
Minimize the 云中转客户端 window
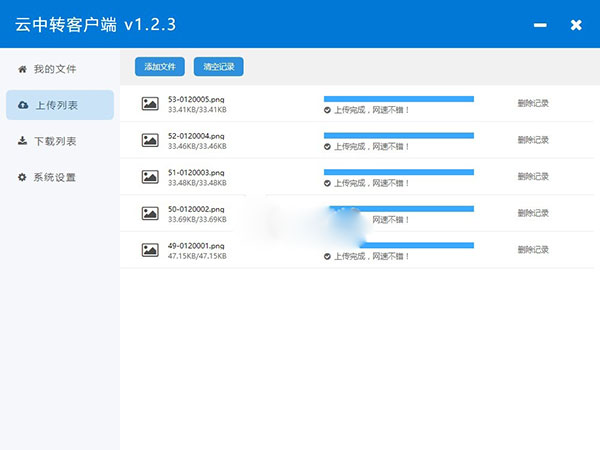click(540, 25)
